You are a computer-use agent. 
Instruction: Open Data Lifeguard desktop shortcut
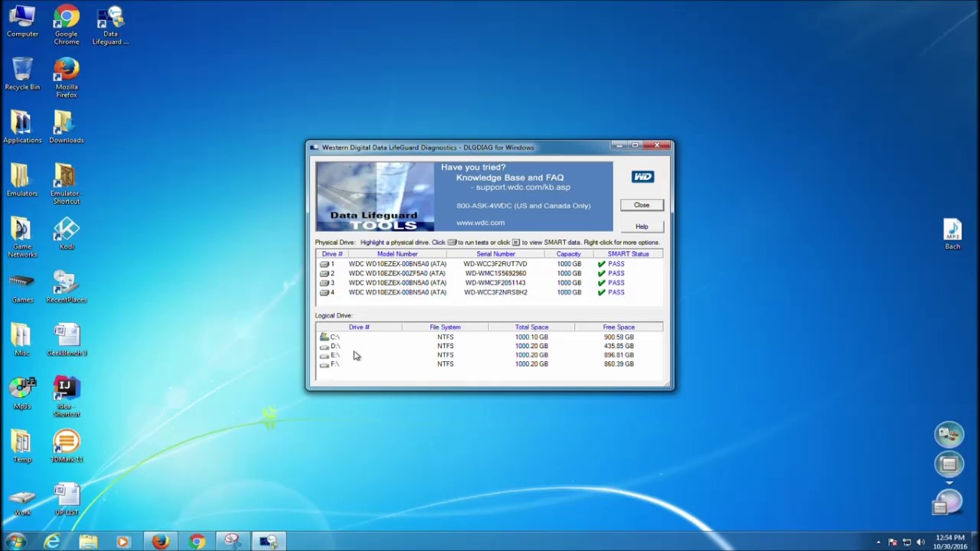tap(110, 25)
